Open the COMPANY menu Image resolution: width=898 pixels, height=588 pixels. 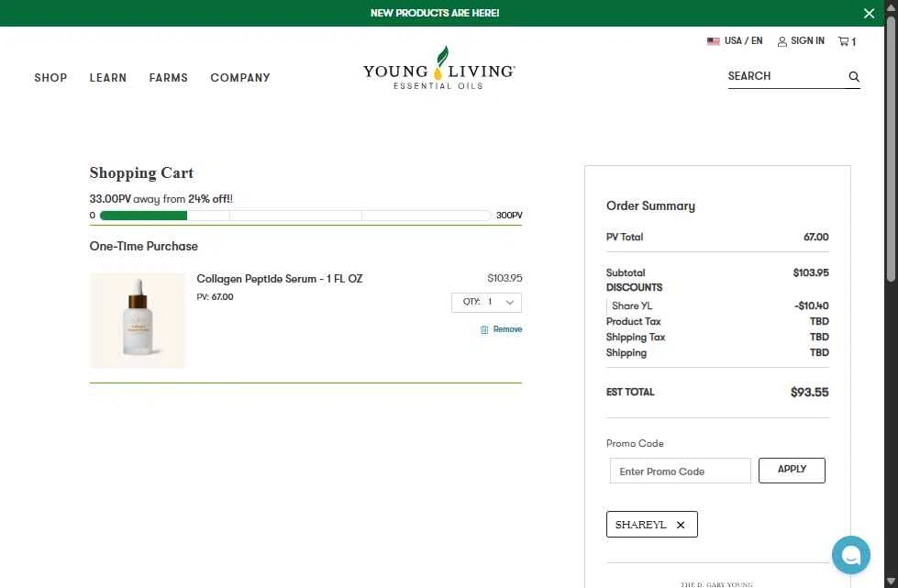coord(240,77)
